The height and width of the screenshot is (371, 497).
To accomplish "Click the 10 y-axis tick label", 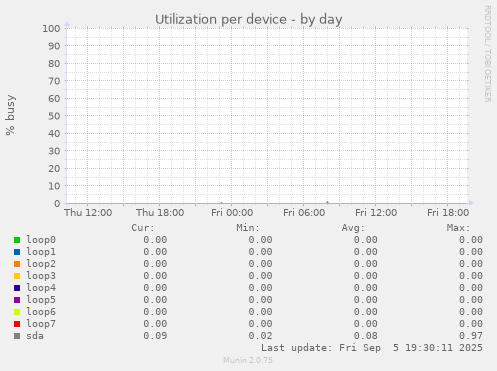I will [54, 186].
